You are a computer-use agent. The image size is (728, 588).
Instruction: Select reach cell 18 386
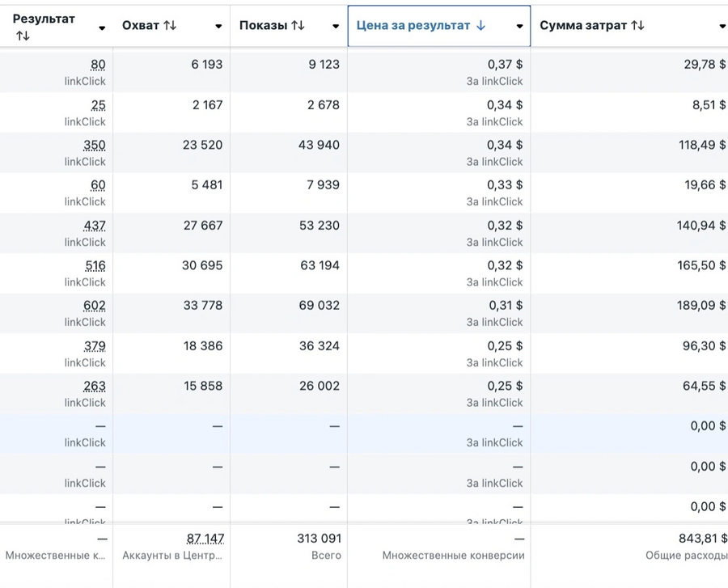[203, 346]
